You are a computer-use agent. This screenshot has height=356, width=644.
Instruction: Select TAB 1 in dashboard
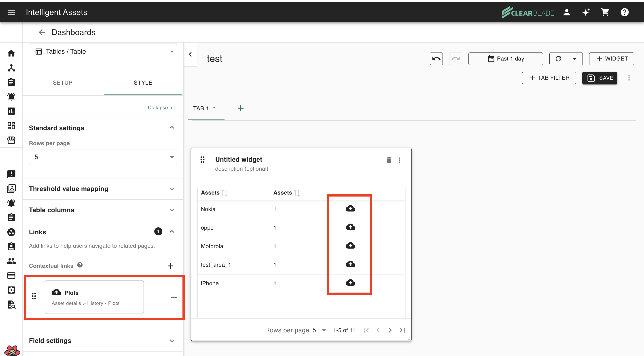point(201,108)
